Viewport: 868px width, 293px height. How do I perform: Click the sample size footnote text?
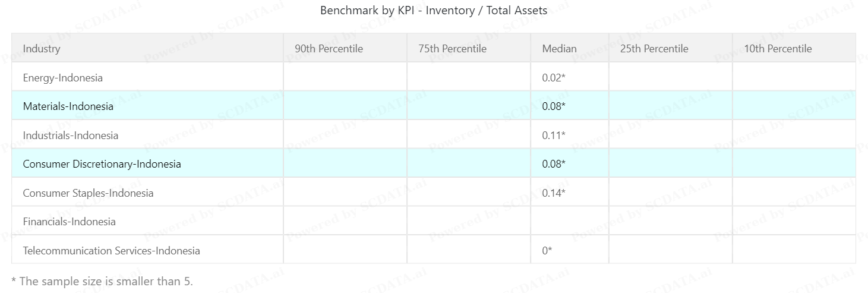click(x=102, y=281)
